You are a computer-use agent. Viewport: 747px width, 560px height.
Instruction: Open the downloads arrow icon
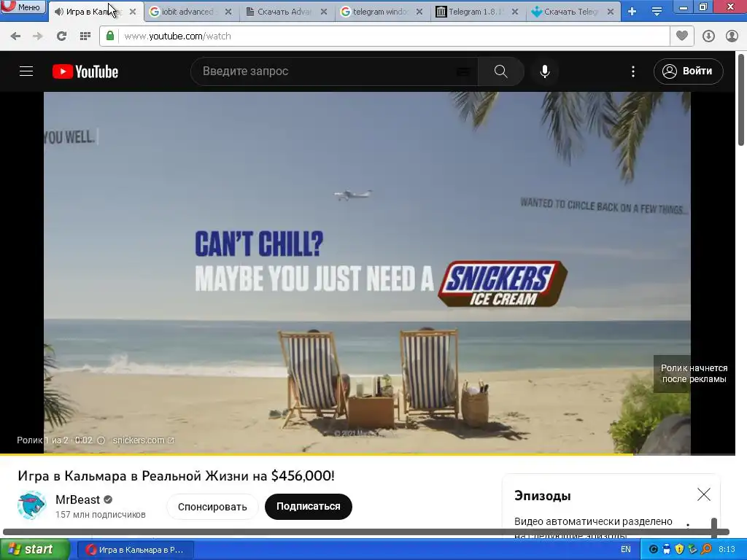coord(708,36)
